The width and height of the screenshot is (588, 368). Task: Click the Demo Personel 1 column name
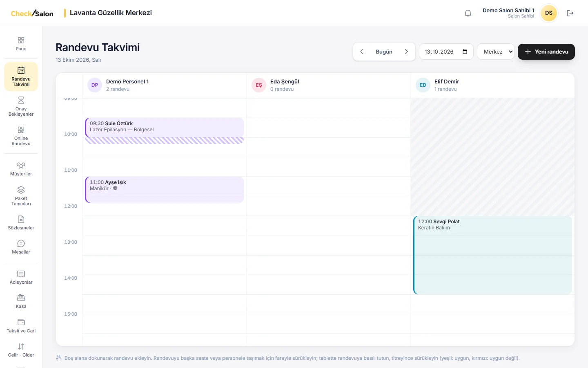coord(127,82)
